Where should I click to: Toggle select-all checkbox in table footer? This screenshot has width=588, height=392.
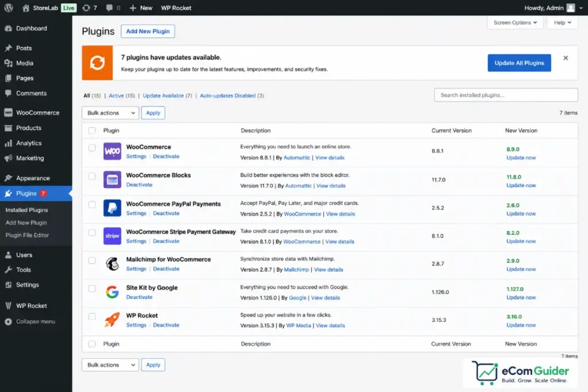pyautogui.click(x=92, y=344)
